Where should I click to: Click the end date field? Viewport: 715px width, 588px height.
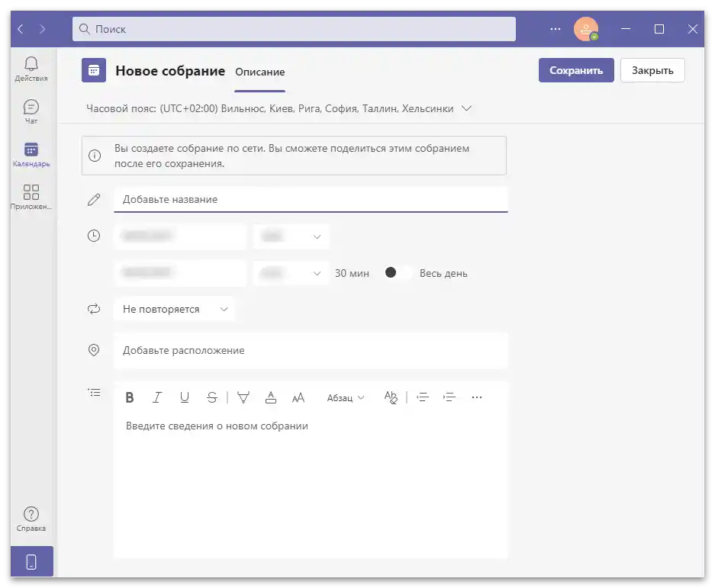[x=181, y=273]
